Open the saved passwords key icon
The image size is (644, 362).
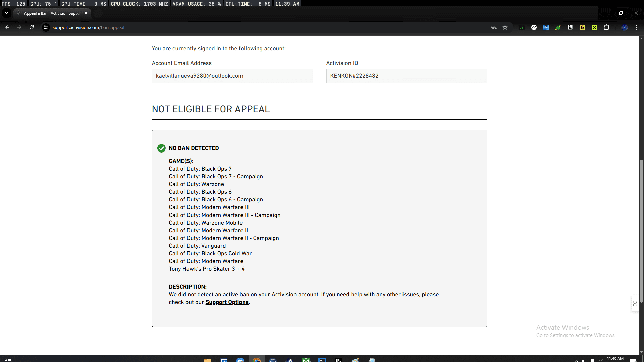(494, 27)
